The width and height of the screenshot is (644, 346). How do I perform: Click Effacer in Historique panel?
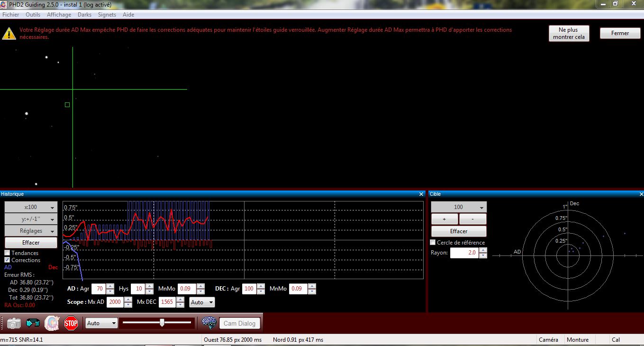(x=31, y=243)
